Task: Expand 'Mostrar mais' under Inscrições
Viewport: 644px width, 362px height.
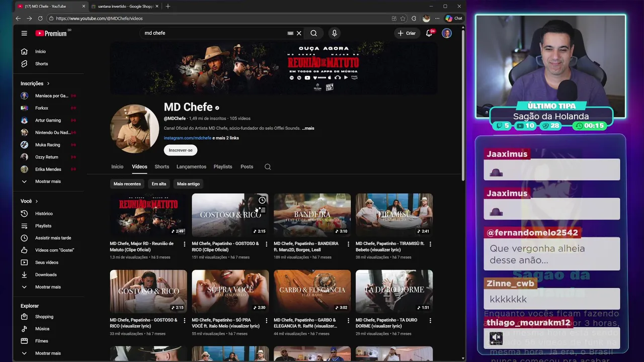Action: (48, 182)
